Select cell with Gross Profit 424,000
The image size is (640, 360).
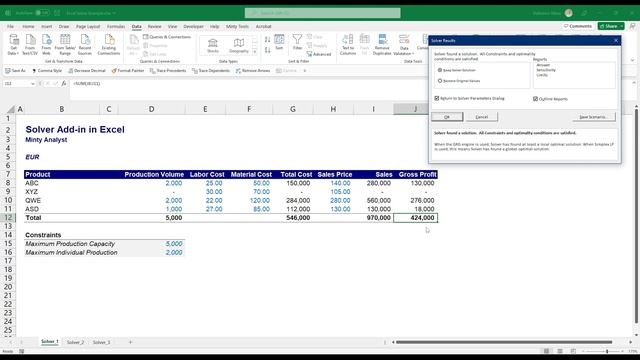coord(416,218)
